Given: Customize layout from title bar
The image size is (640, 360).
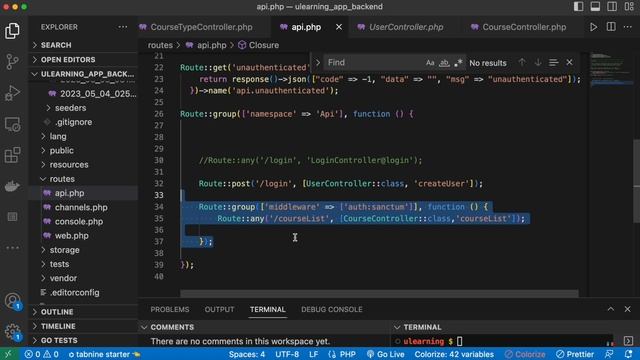Looking at the screenshot, I should coord(629,7).
